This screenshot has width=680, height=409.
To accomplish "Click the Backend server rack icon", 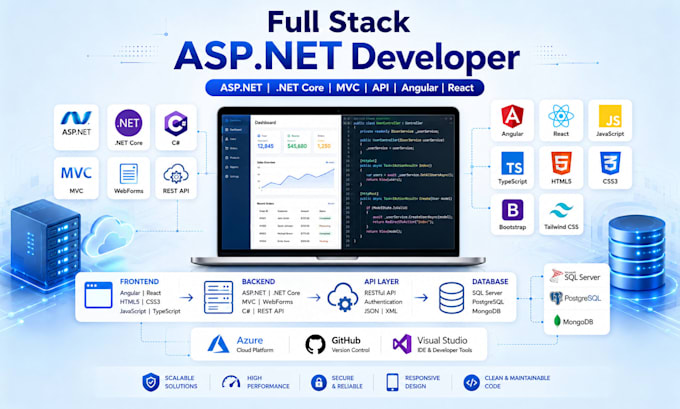I will click(218, 297).
